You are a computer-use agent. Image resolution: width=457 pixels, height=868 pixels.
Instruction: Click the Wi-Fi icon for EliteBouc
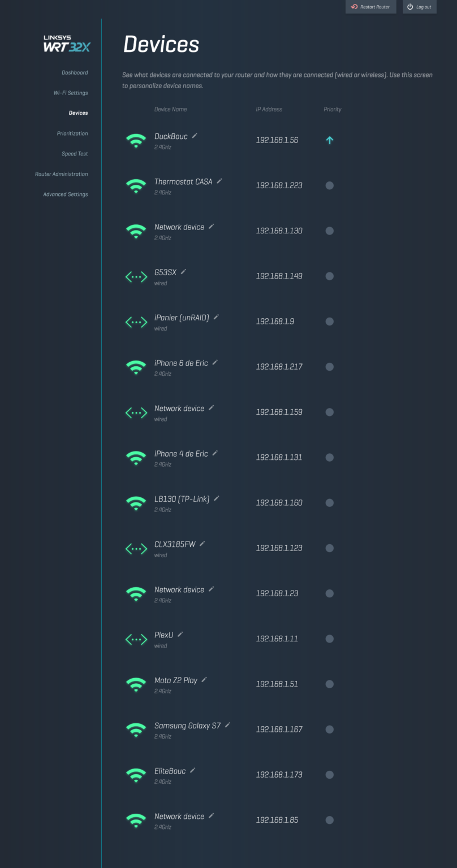click(x=136, y=775)
